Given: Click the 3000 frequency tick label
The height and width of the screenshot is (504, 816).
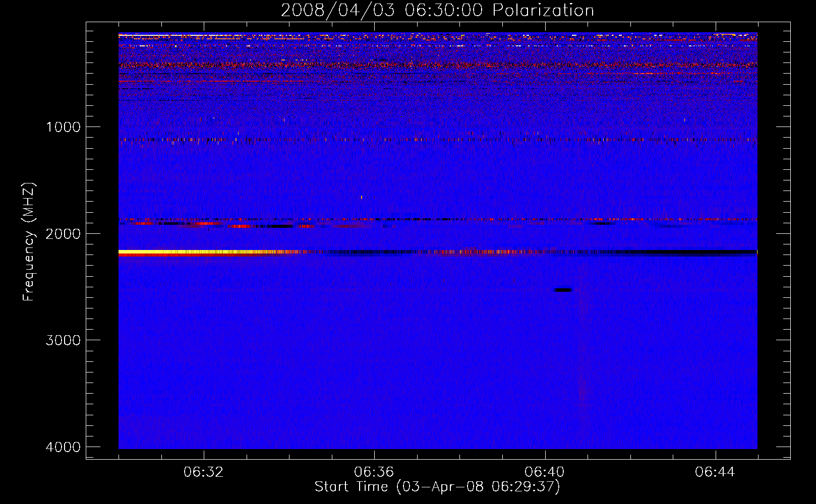Looking at the screenshot, I should (63, 340).
